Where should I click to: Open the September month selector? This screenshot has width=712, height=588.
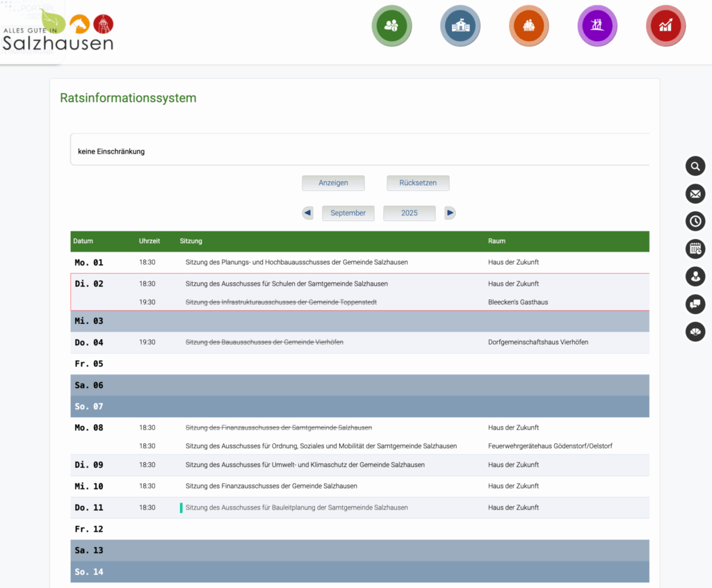348,213
